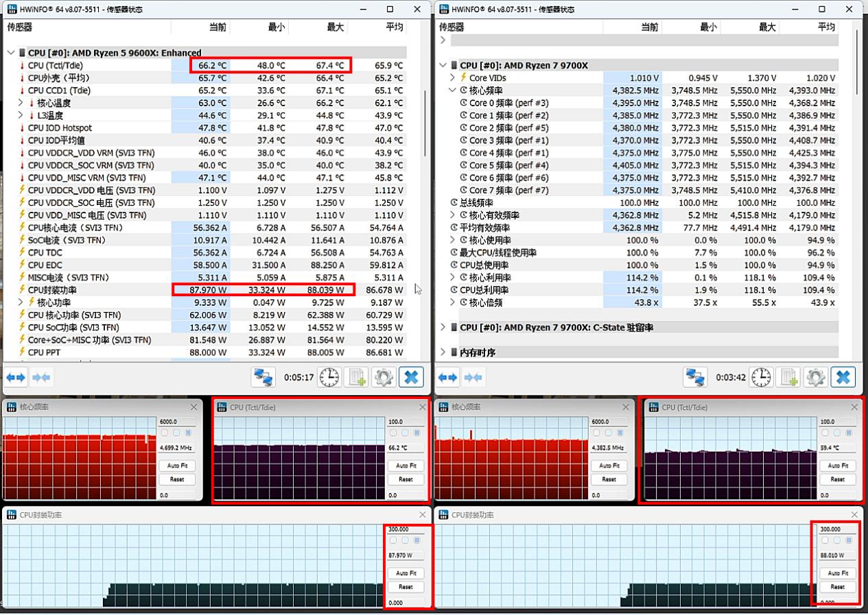
Task: Click the collapse-columns arrows icon in right window
Action: pyautogui.click(x=473, y=377)
